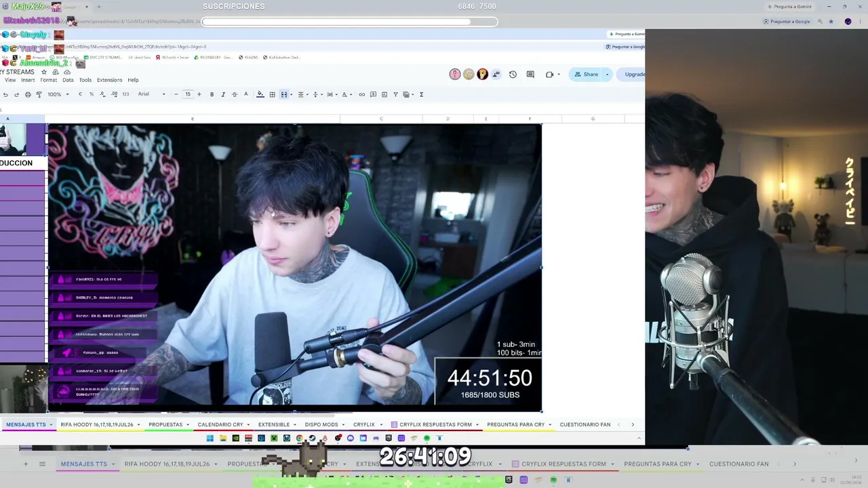Insert a comment from the toolbar
The image size is (868, 488).
tap(373, 94)
